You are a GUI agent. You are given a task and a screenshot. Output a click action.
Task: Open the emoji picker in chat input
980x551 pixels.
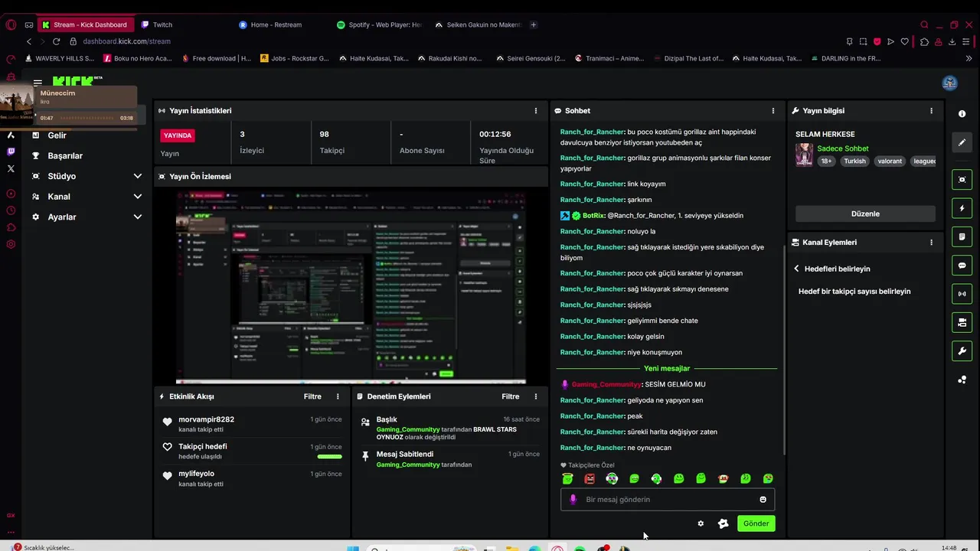(763, 500)
